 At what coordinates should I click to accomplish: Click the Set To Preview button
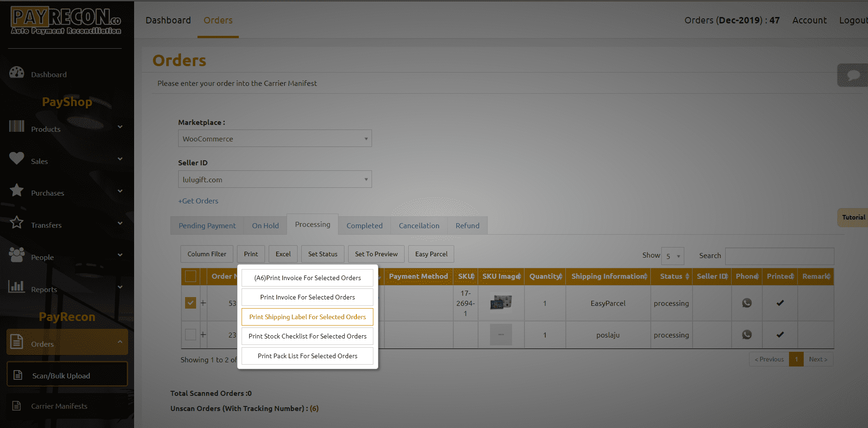pyautogui.click(x=376, y=254)
